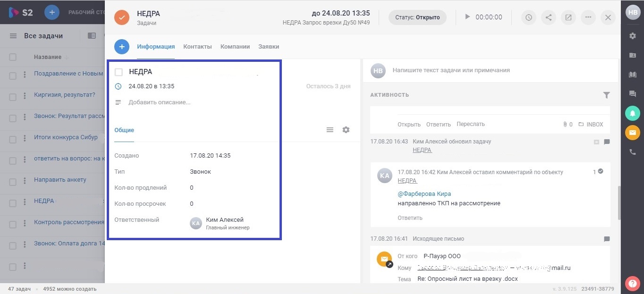
Task: Click the share icon in task header
Action: 548,17
